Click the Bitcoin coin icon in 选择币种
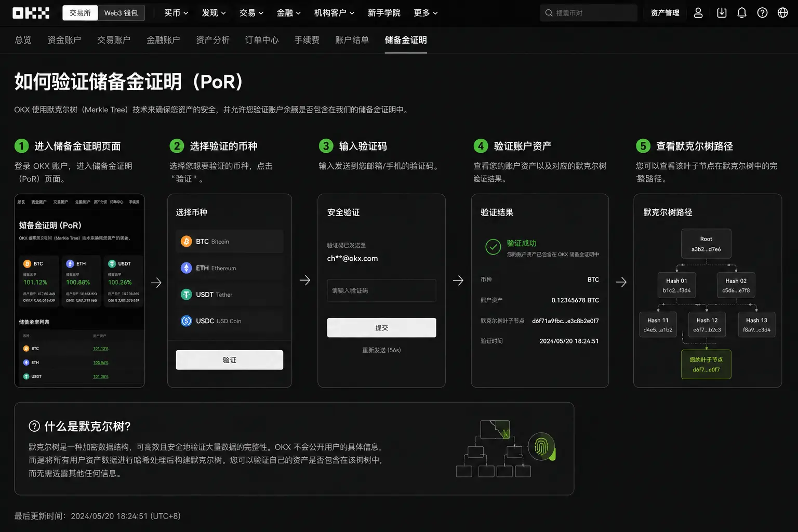This screenshot has width=798, height=532. coord(186,242)
